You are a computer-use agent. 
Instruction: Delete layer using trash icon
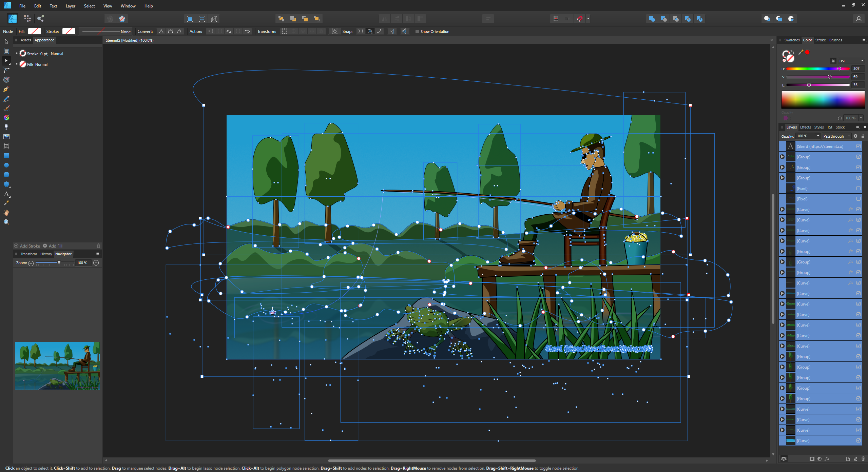point(863,459)
